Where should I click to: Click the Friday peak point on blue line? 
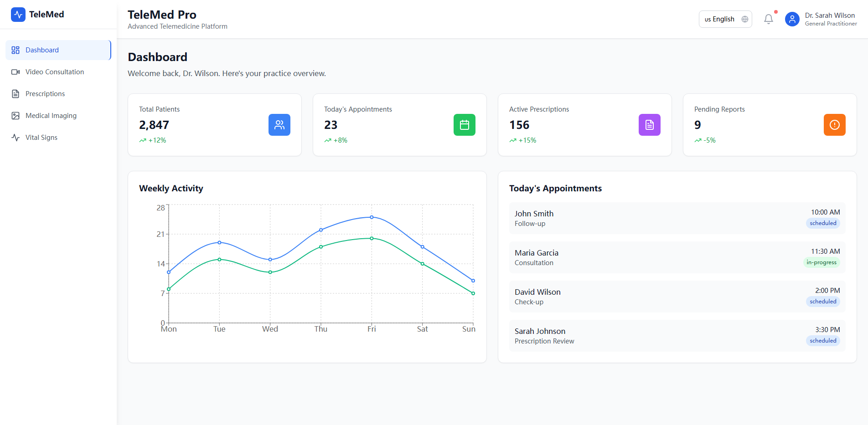[x=372, y=217]
